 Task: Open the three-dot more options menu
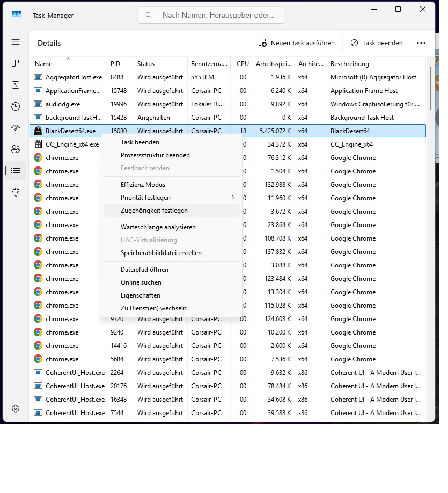tap(421, 43)
